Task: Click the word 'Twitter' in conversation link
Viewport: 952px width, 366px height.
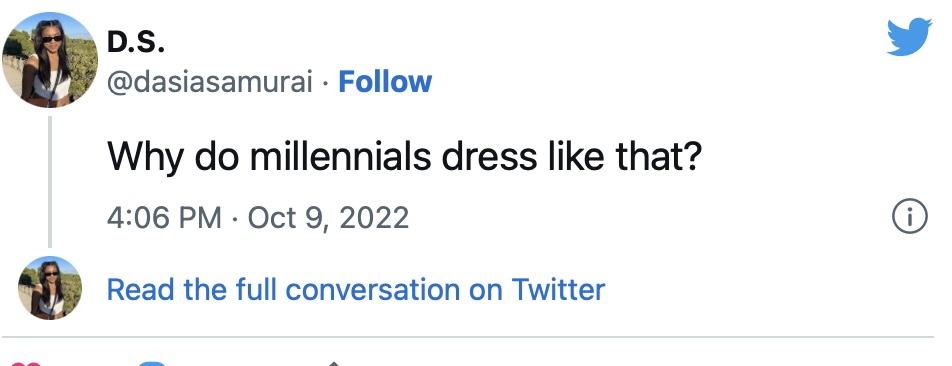Action: point(558,290)
